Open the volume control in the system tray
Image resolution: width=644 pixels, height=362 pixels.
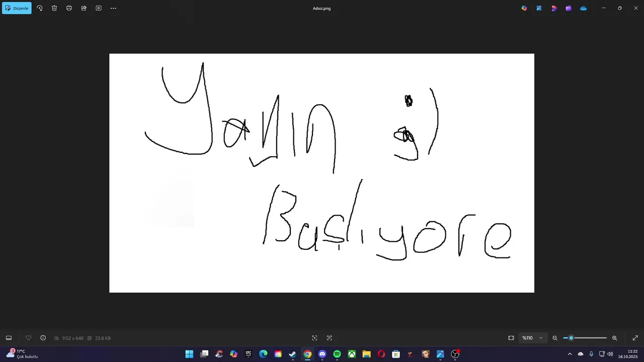610,354
